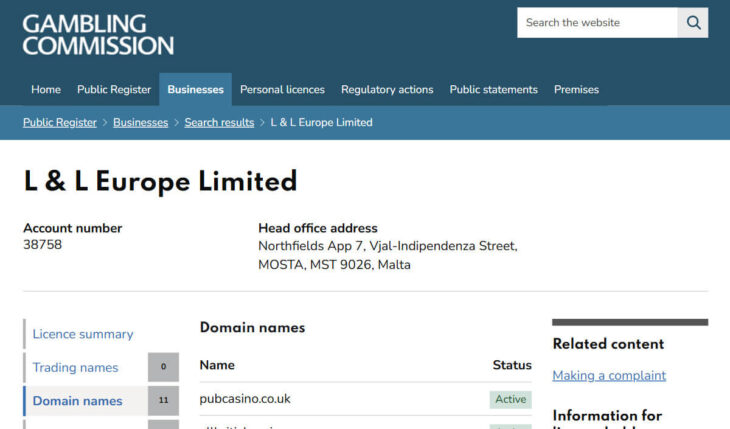Click the pubcasino.co.uk domain name
This screenshot has height=429, width=730.
coord(245,399)
